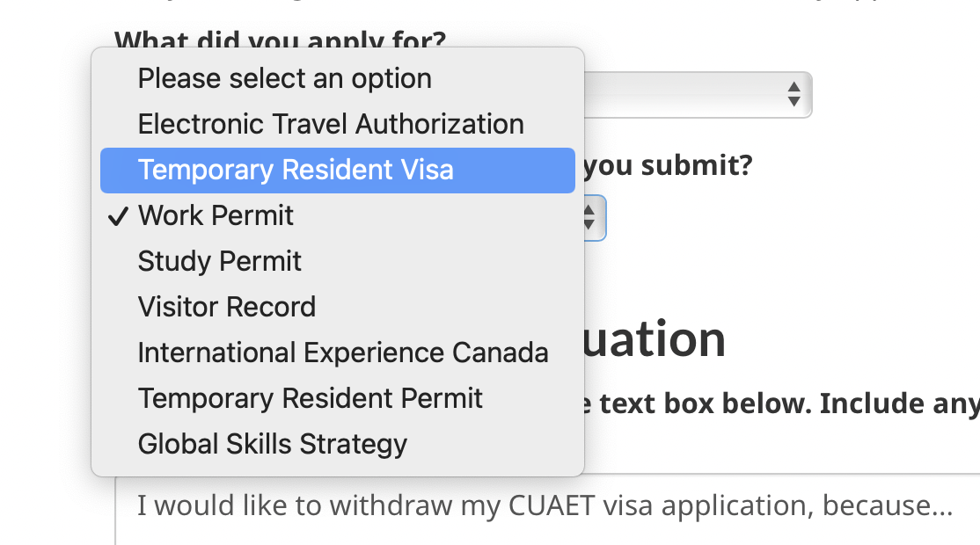Open the 'What did you apply for' select field

(x=695, y=94)
